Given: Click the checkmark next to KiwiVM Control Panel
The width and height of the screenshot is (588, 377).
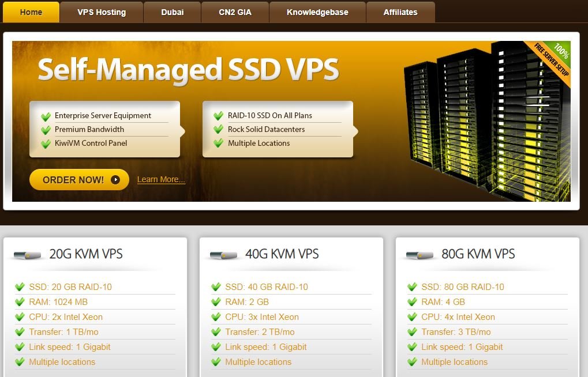Looking at the screenshot, I should point(46,144).
